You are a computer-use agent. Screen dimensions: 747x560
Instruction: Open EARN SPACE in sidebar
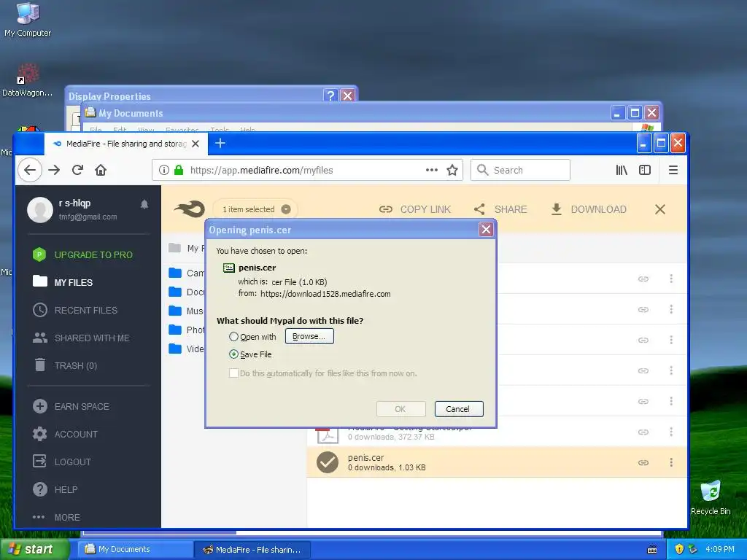[71, 407]
